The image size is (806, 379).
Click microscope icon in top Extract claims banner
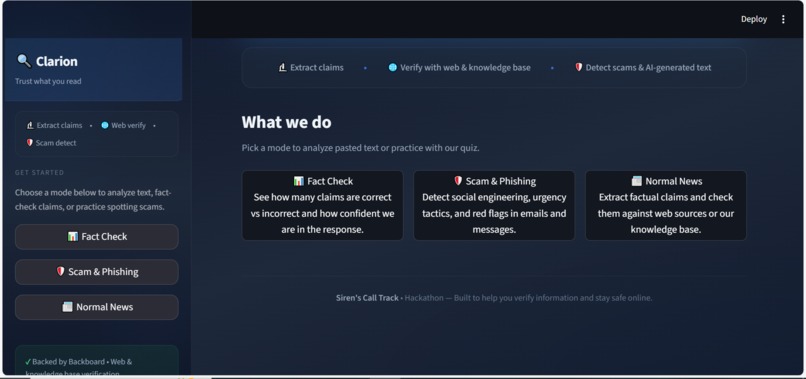tap(282, 67)
